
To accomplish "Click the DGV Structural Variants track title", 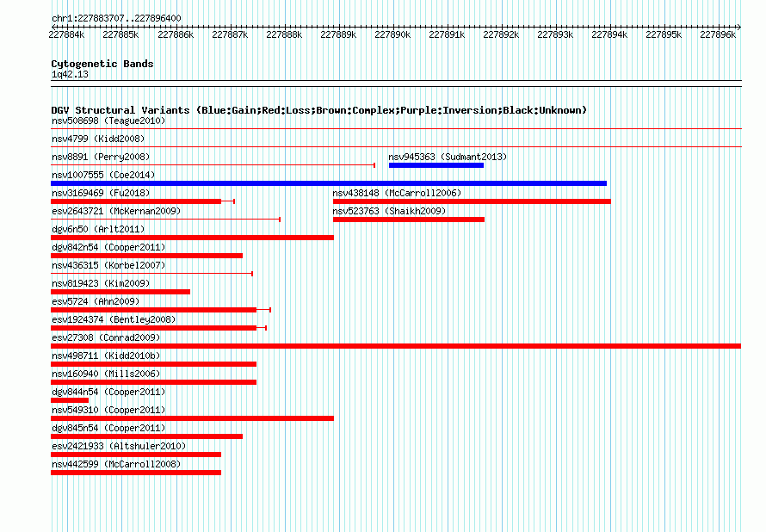I will coord(318,110).
